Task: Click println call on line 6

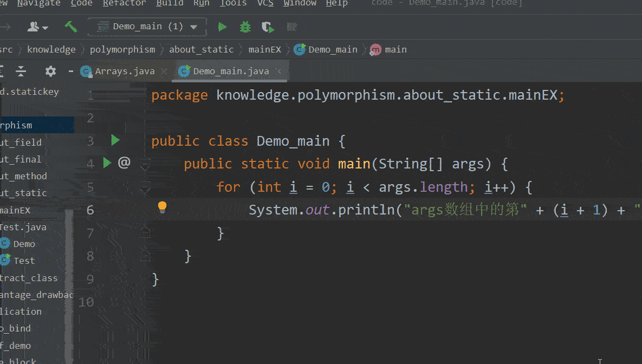Action: click(366, 210)
